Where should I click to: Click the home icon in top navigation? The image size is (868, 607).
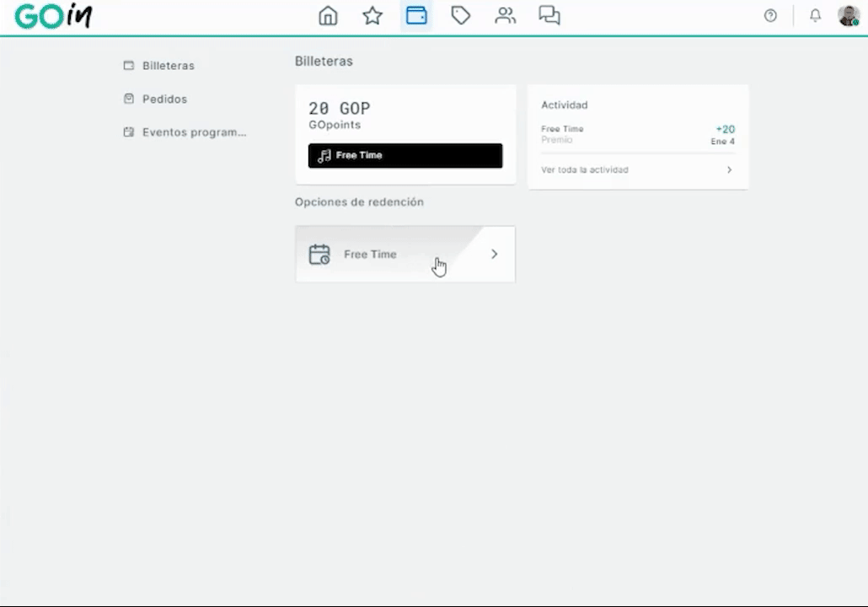(x=328, y=16)
